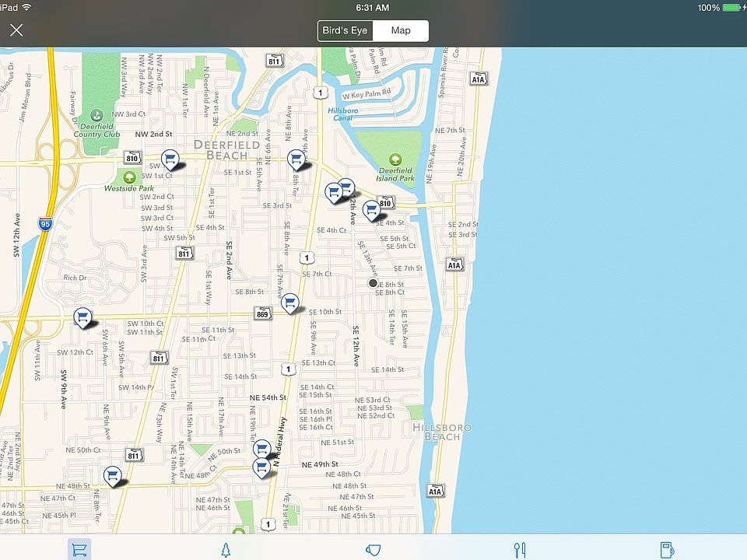Image resolution: width=747 pixels, height=560 pixels.
Task: Open the store pin at SE 10th St
Action: [x=289, y=303]
